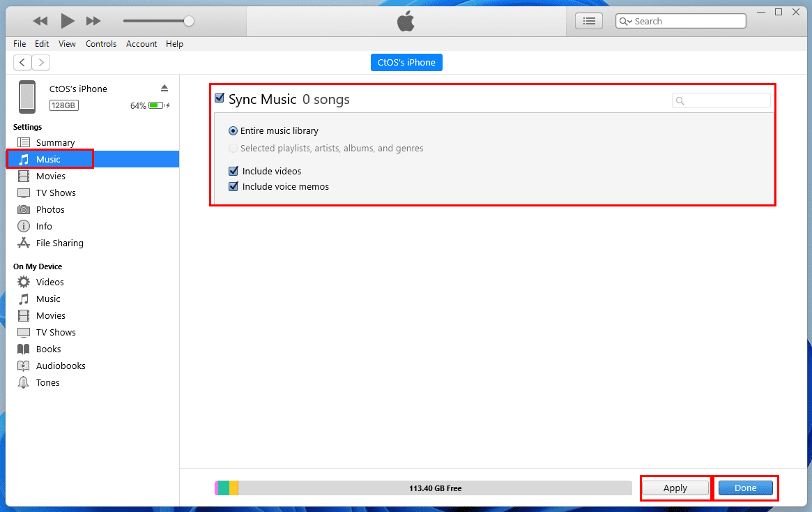The height and width of the screenshot is (512, 812).
Task: Click the "0 songs" count text
Action: coord(325,100)
